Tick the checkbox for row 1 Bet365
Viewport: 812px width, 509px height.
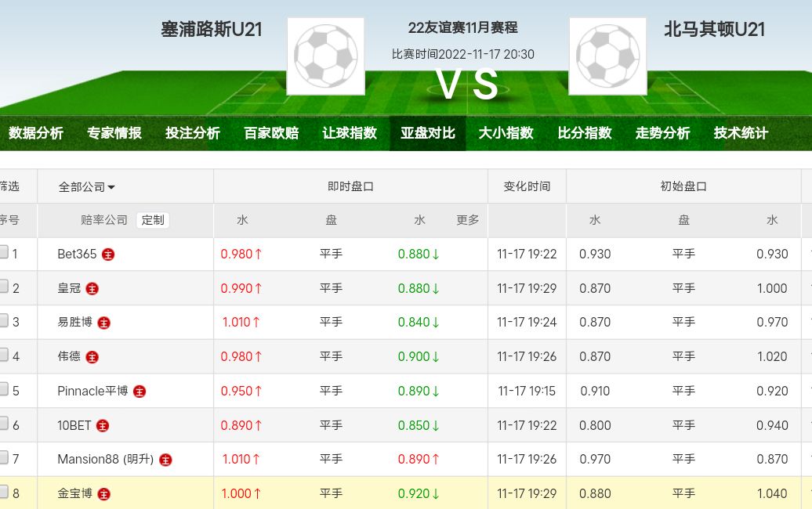(4, 252)
